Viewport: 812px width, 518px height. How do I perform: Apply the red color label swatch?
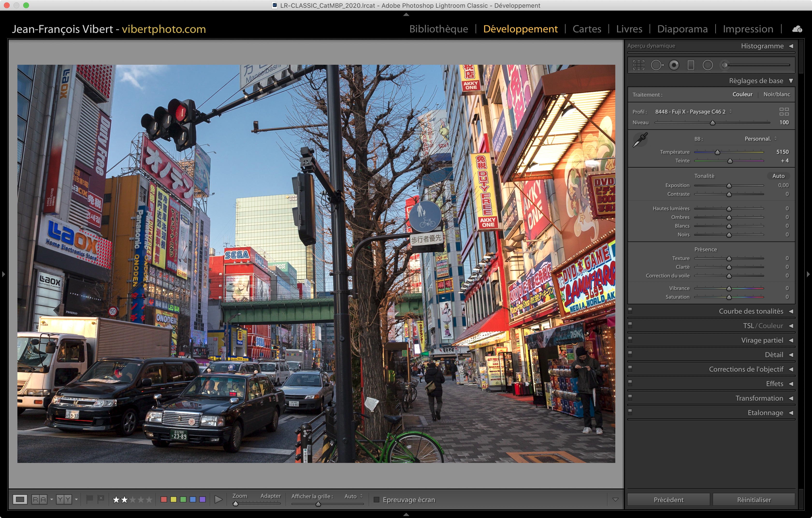tap(164, 499)
